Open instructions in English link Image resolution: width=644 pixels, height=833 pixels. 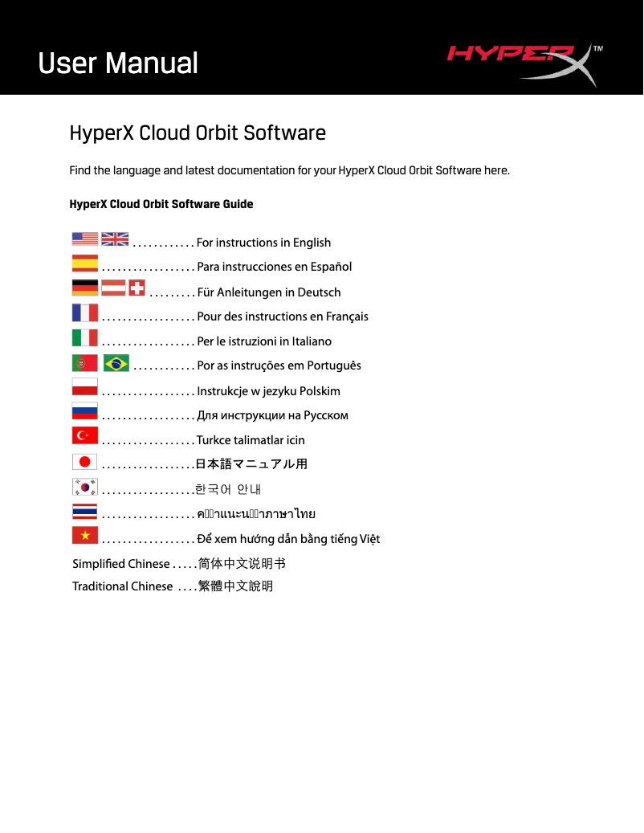pyautogui.click(x=264, y=242)
